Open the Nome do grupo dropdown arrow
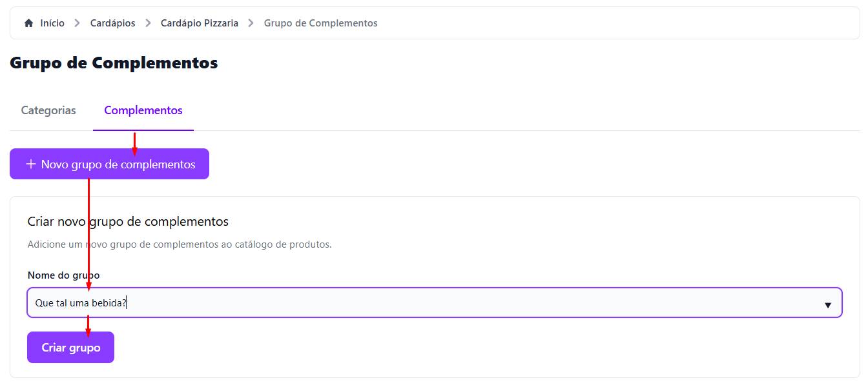The width and height of the screenshot is (868, 387). [x=827, y=305]
